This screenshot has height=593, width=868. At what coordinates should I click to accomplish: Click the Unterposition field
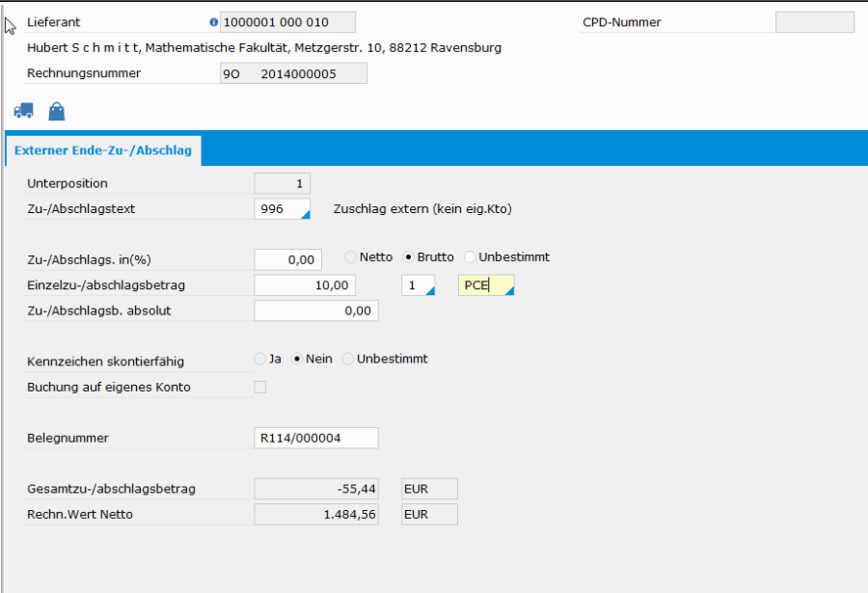[x=283, y=183]
